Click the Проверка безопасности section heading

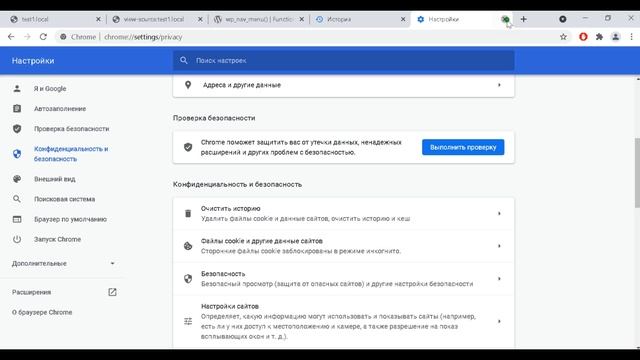214,118
